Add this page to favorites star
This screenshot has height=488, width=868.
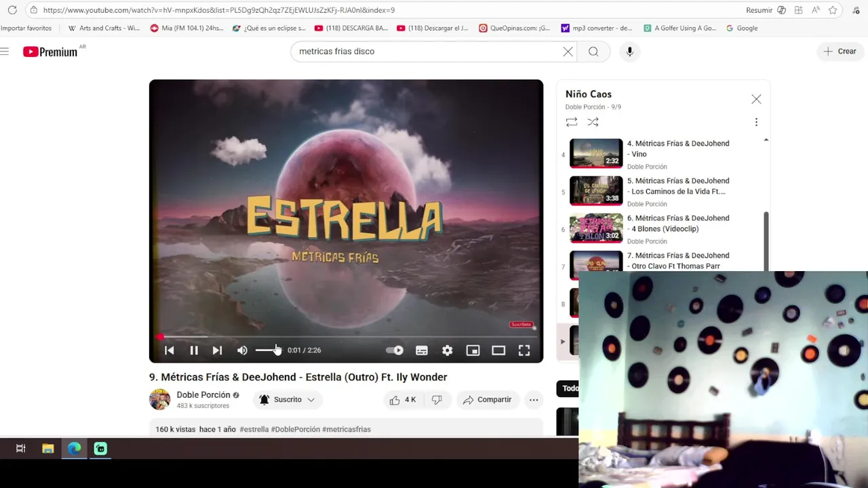pos(833,10)
